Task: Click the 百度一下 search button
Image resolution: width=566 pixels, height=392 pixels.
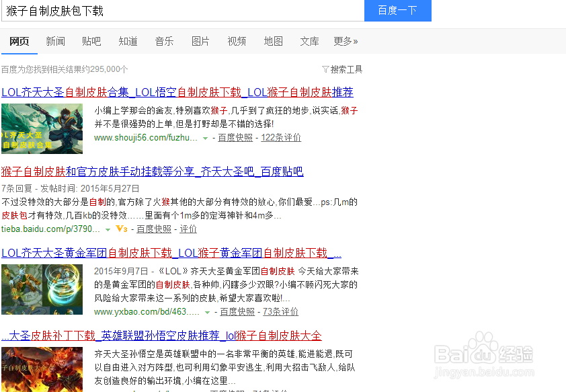Action: [x=398, y=11]
